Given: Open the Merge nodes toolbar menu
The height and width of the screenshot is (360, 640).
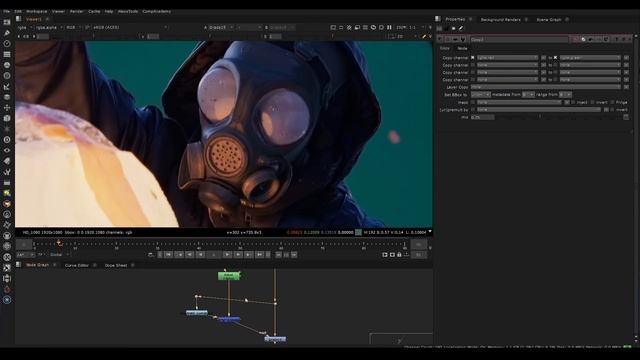Looking at the screenshot, I should 7,97.
